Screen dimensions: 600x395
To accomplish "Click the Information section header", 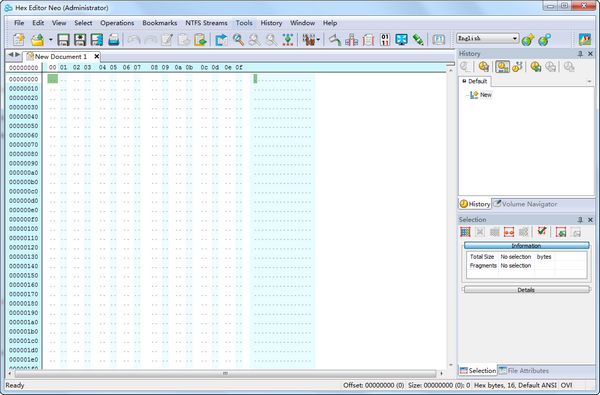I will (x=526, y=246).
